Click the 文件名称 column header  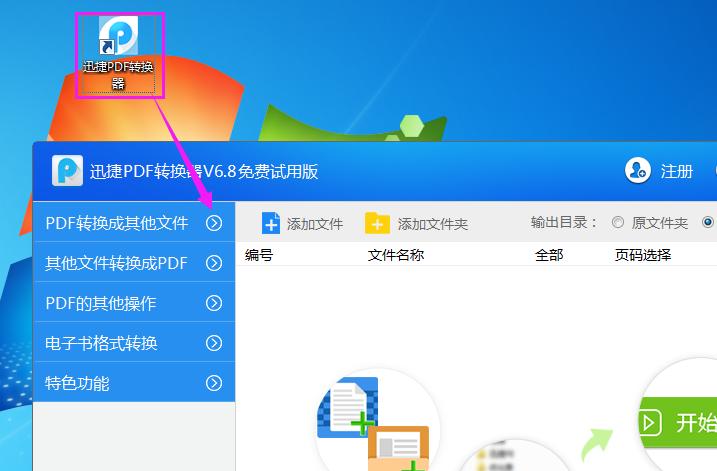click(396, 255)
